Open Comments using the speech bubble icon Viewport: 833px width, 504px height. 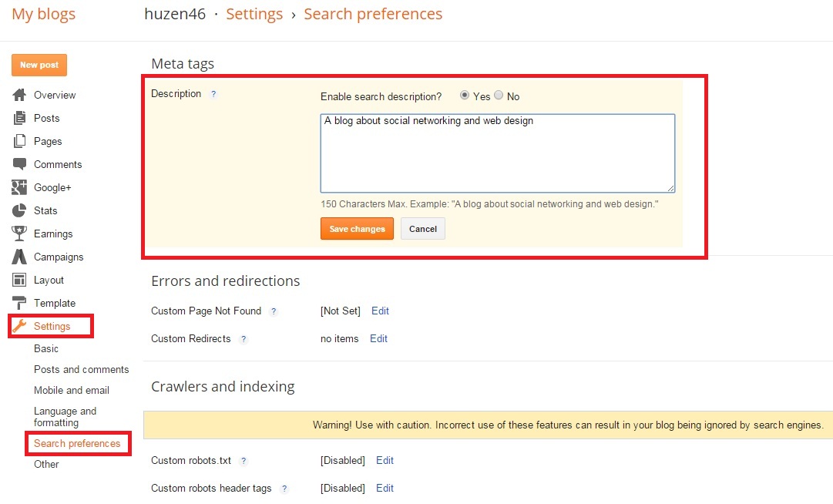click(59, 164)
